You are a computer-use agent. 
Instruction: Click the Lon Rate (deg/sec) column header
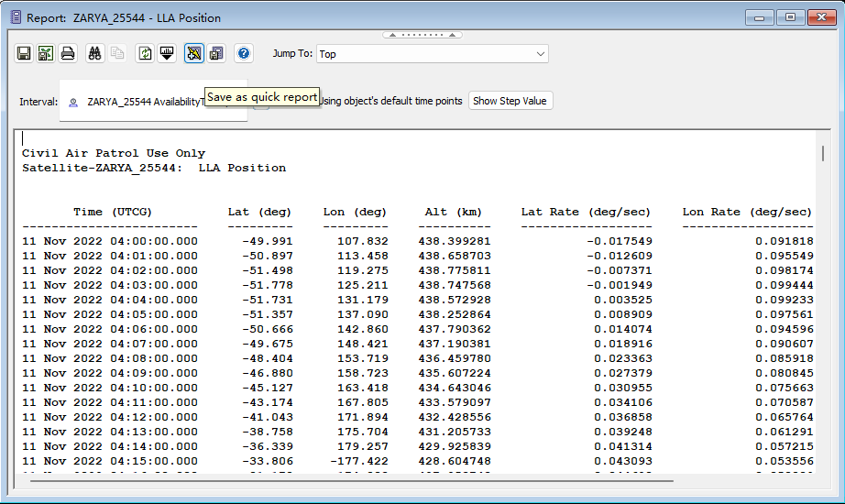coord(747,212)
